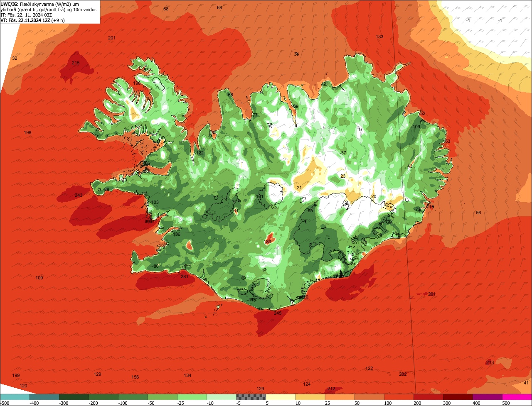Click the value -109 in eastern Iceland

pos(416,127)
